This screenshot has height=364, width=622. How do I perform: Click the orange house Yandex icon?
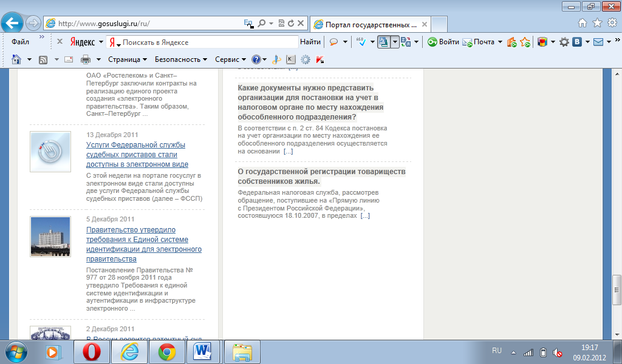click(511, 42)
